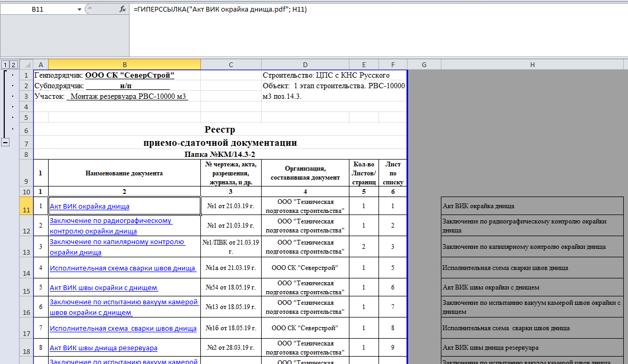Open the 'Акт ВИК швы днища резервуара' hyperlink

pos(103,348)
